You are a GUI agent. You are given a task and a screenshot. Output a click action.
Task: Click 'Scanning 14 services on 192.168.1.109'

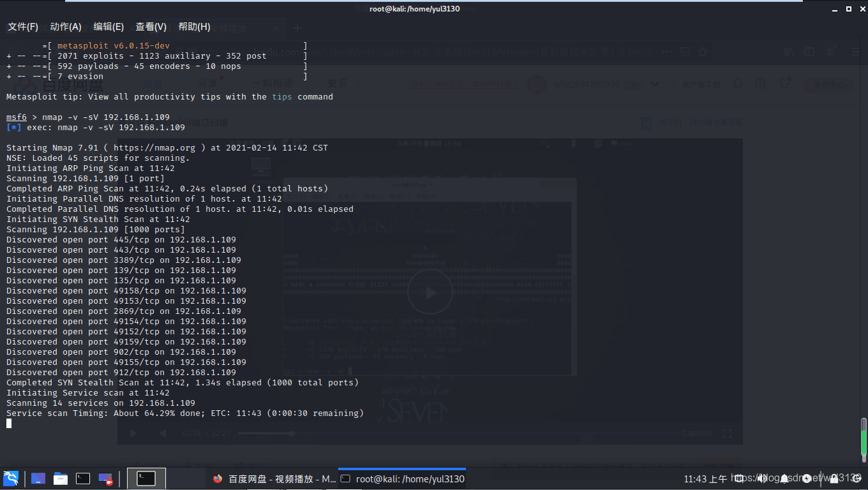coord(101,403)
